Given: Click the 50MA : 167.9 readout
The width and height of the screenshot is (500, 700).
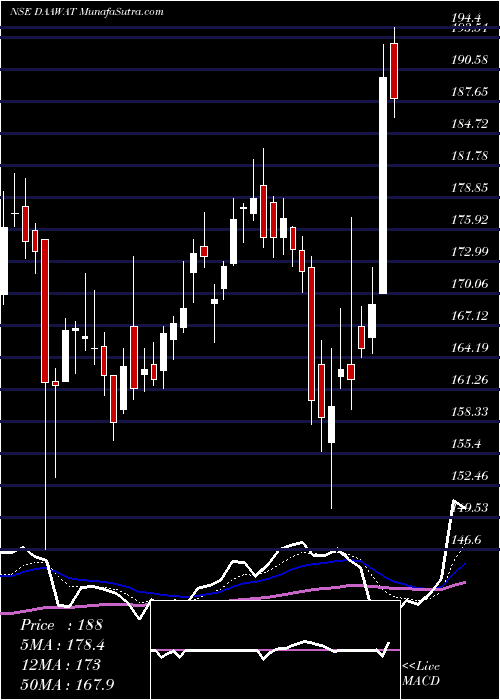Looking at the screenshot, I should tap(68, 684).
